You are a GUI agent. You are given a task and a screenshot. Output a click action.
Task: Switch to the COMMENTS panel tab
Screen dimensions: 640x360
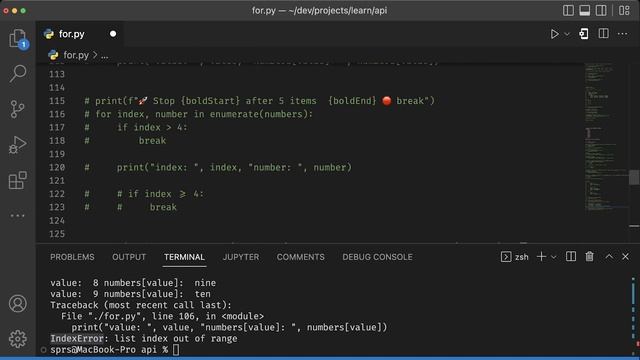click(x=301, y=257)
